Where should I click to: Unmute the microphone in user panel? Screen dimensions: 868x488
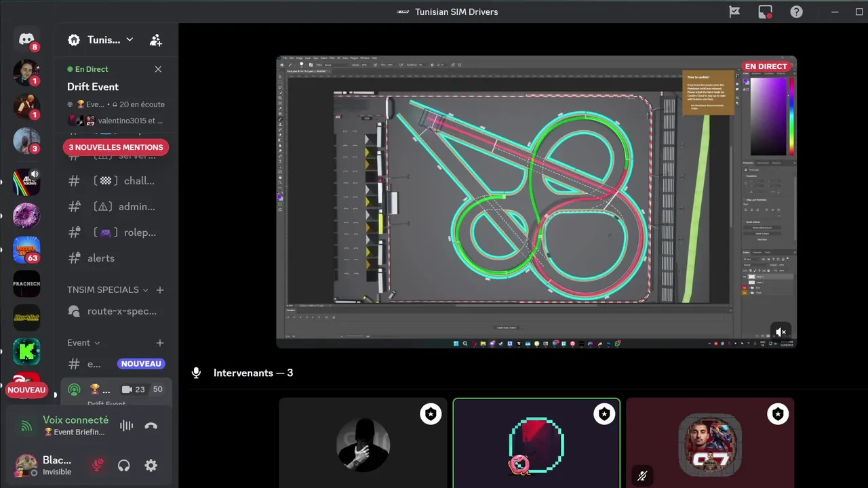click(x=98, y=466)
